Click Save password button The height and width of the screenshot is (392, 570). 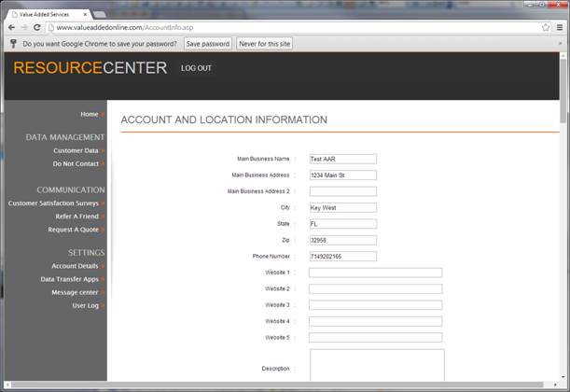point(208,44)
